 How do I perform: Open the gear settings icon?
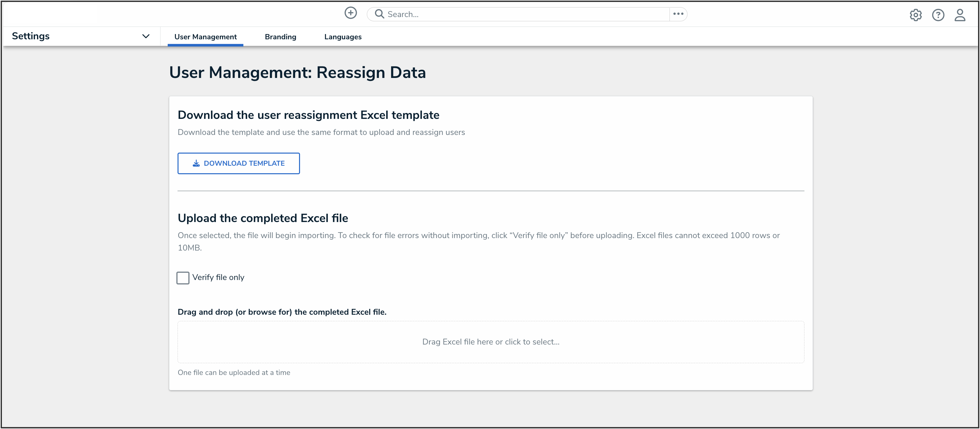click(x=915, y=15)
